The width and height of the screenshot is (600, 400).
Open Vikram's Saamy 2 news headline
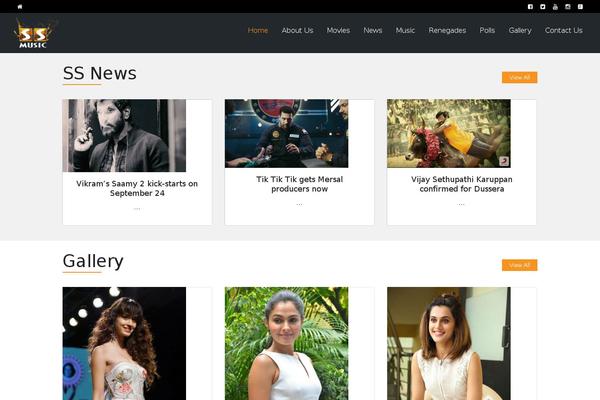coord(137,188)
